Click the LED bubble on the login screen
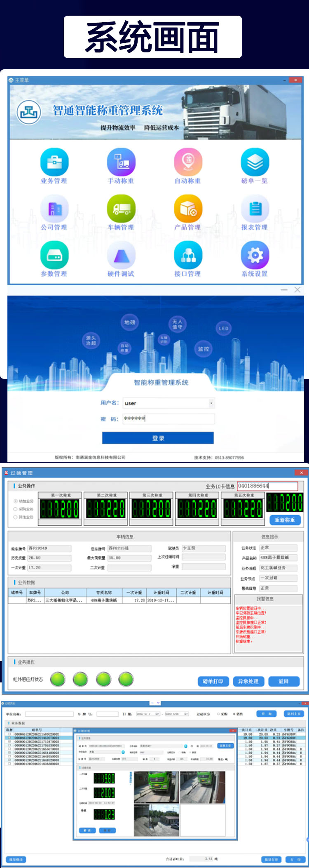 (224, 329)
